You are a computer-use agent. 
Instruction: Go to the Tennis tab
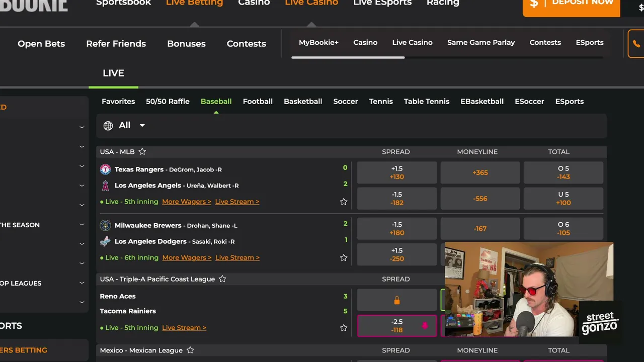pos(381,101)
